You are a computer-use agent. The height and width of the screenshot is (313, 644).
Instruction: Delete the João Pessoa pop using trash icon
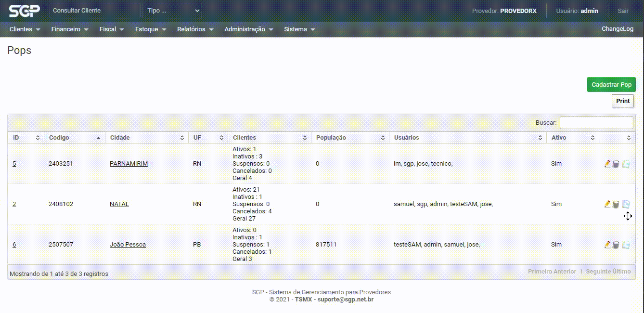pyautogui.click(x=616, y=245)
